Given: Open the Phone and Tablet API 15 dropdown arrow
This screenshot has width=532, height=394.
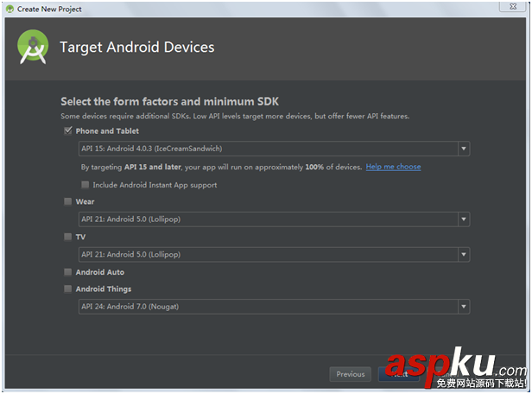Looking at the screenshot, I should point(464,149).
